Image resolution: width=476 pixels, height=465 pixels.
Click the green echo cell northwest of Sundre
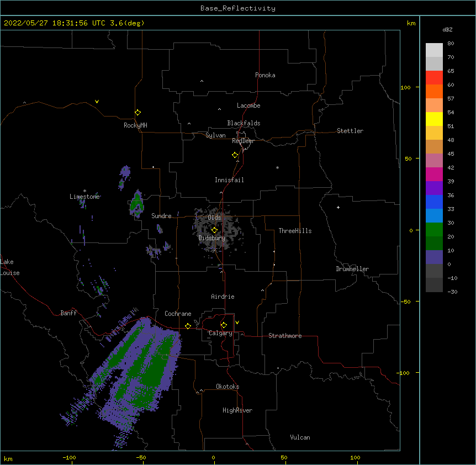click(136, 204)
